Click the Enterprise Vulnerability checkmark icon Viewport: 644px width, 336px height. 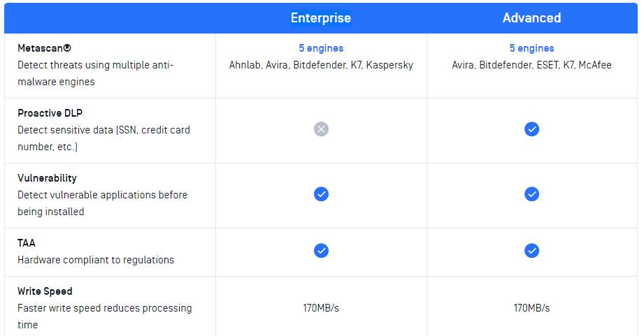321,194
